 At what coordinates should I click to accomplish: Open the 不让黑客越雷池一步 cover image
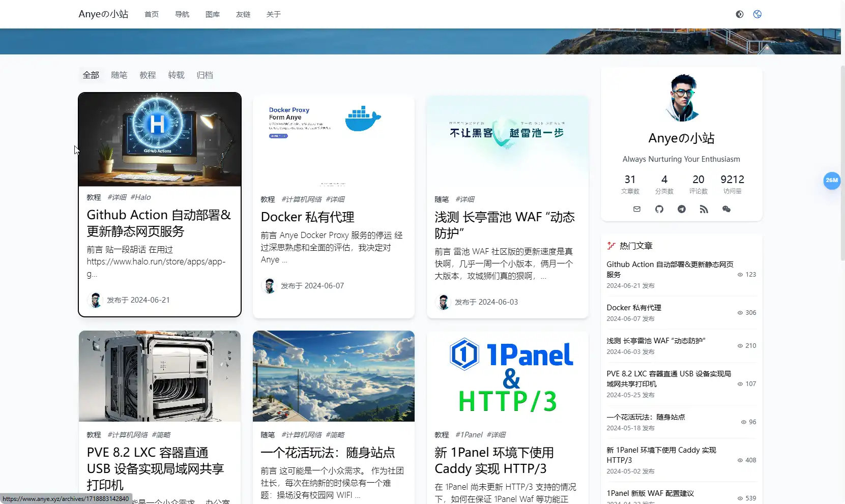[x=508, y=142]
